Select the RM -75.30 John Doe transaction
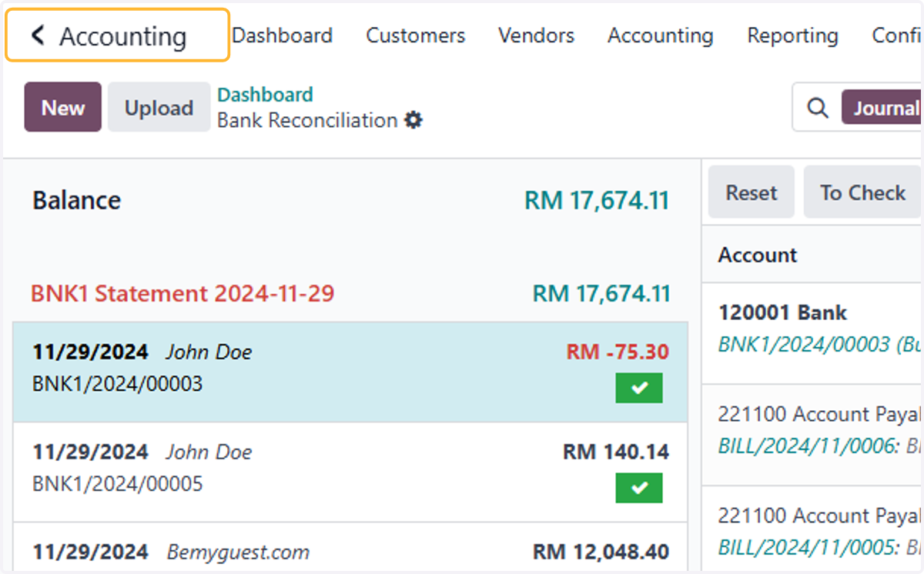Screen dimensions: 924x574 350,372
